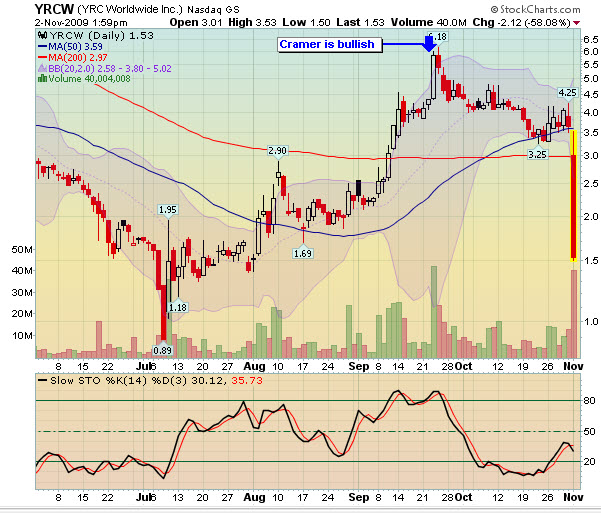Click the 4.25 price callout label

point(567,92)
